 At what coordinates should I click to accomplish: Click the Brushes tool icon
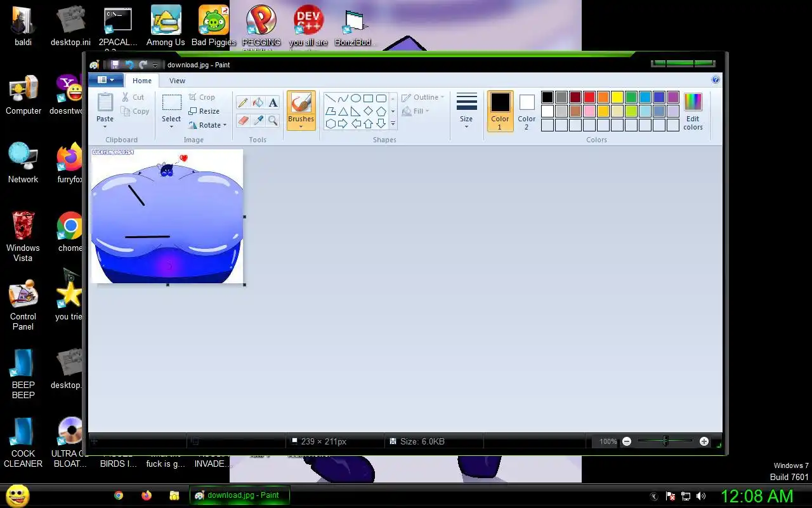[301, 103]
